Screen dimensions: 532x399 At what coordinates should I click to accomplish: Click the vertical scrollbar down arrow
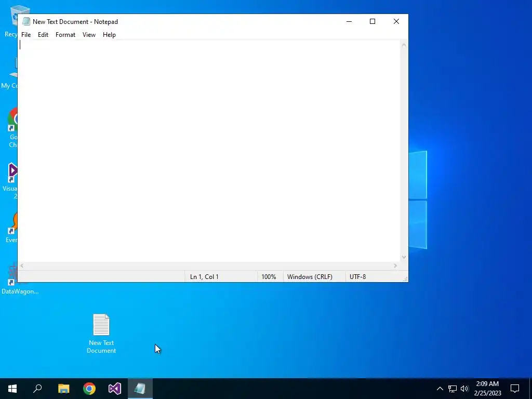[404, 257]
